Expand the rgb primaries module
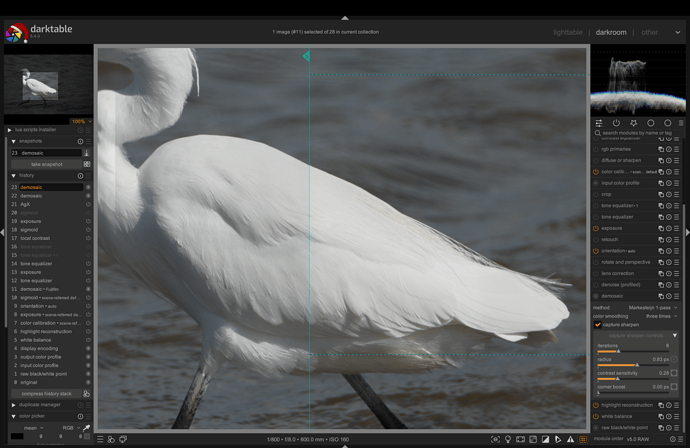The width and height of the screenshot is (690, 448). pyautogui.click(x=616, y=149)
